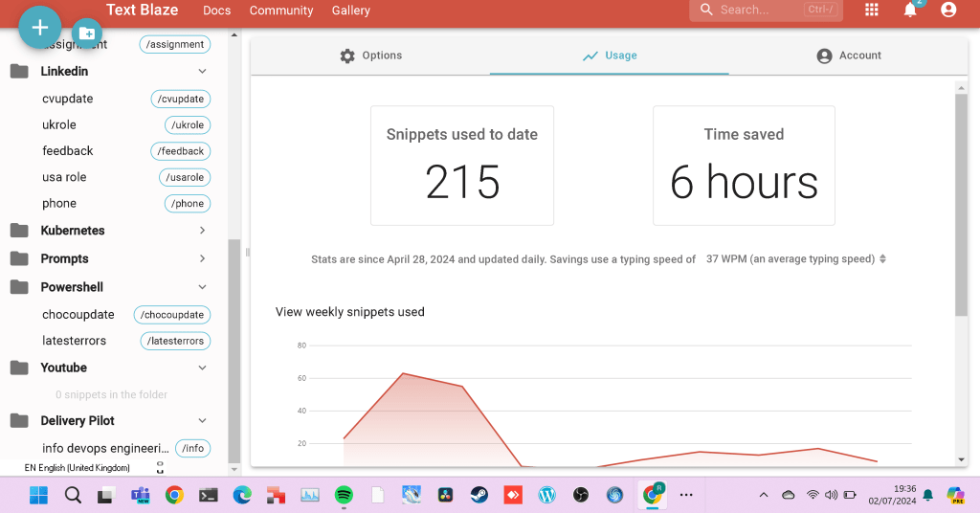Open the phone snippet
This screenshot has width=980, height=513.
59,204
